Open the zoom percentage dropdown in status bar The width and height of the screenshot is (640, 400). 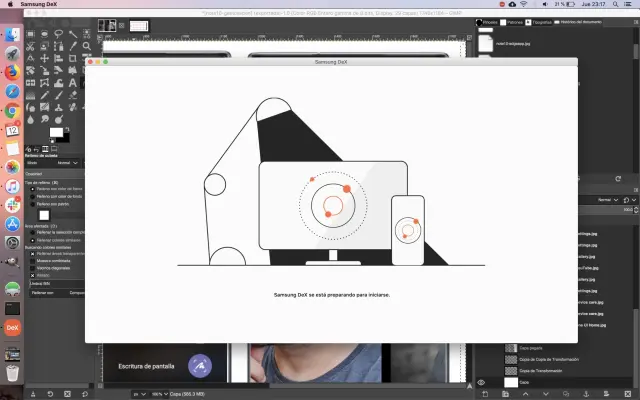tap(161, 394)
